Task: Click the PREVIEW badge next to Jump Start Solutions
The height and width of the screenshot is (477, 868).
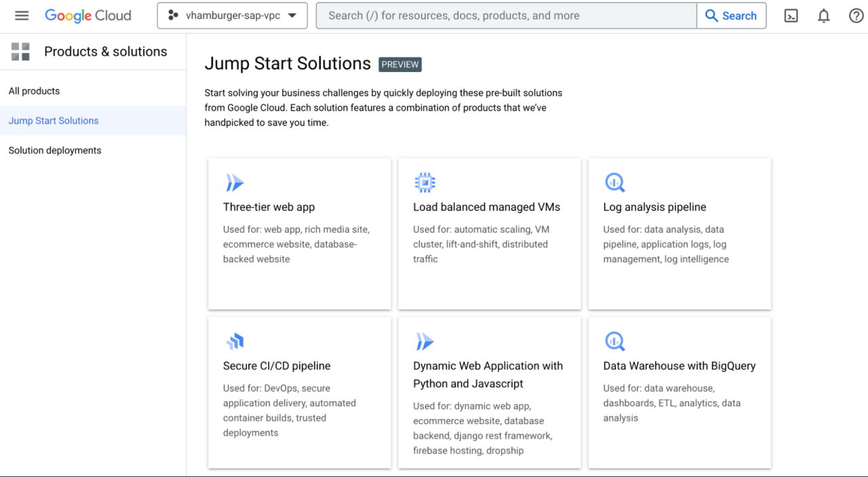Action: coord(399,64)
